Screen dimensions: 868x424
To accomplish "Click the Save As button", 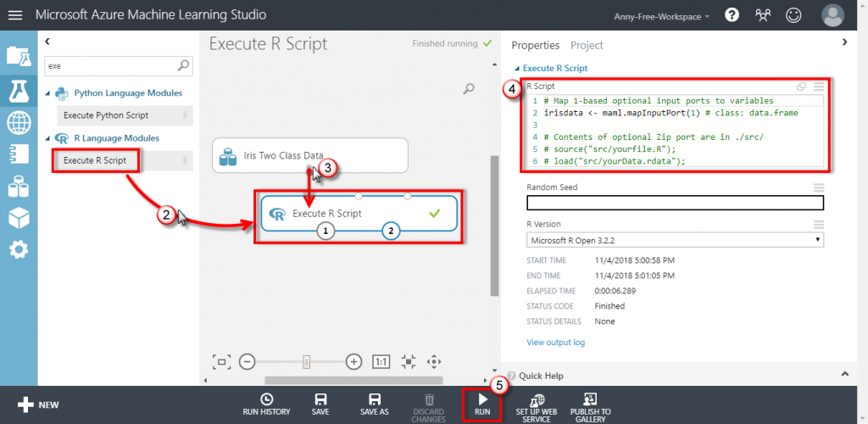I will (374, 404).
